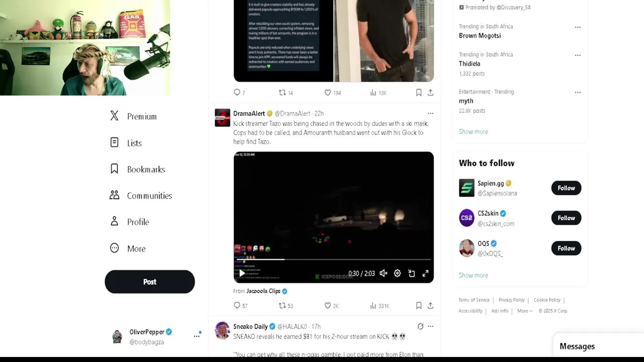
Task: Enter video fullscreen mode
Action: click(426, 274)
